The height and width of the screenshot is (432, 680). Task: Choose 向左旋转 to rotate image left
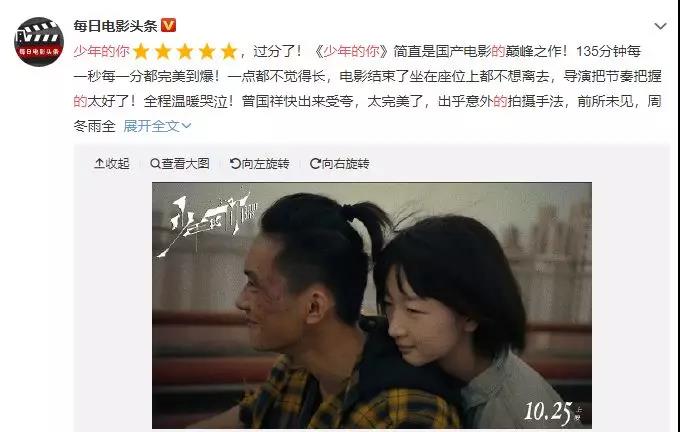259,164
